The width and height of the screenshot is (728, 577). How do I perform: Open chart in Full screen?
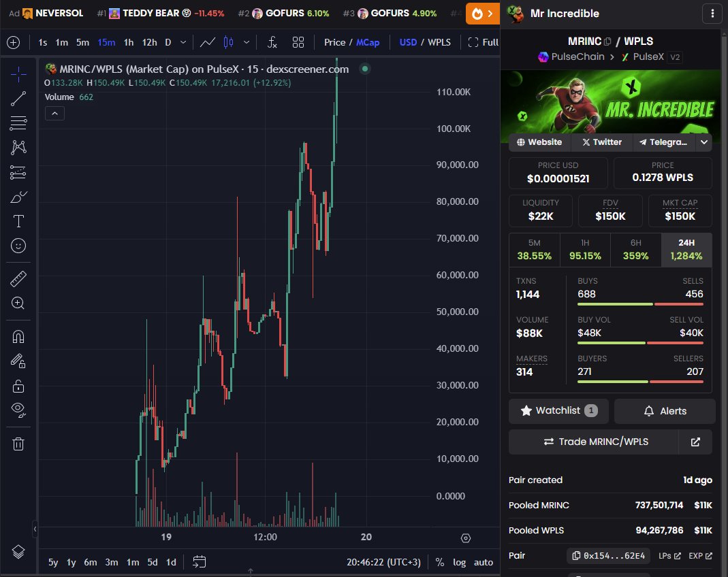(484, 43)
